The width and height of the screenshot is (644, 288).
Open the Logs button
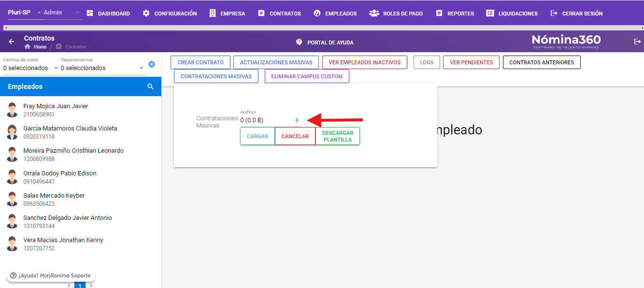tap(427, 62)
